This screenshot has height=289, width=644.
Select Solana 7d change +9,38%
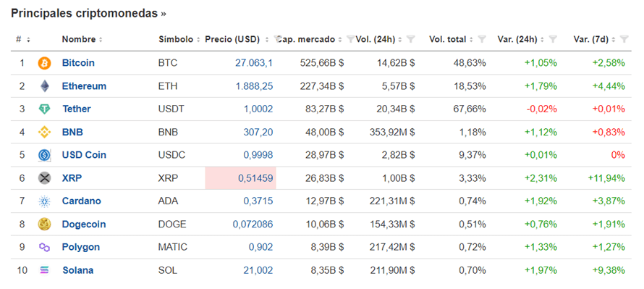pos(609,270)
